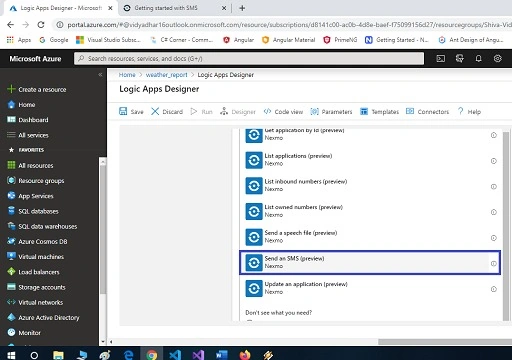Open Storage accounts in sidebar
The height and width of the screenshot is (360, 512).
[x=36, y=287]
